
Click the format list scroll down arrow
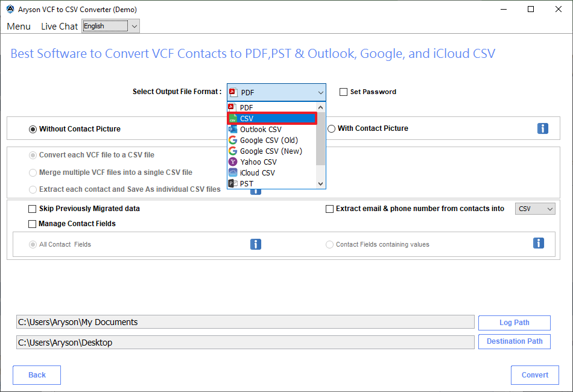pyautogui.click(x=320, y=184)
